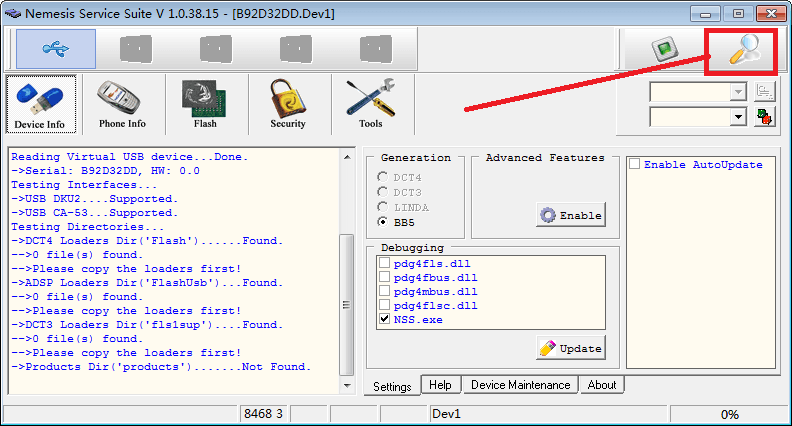Open the About tab
Screen dimensions: 792x426
[x=601, y=385]
